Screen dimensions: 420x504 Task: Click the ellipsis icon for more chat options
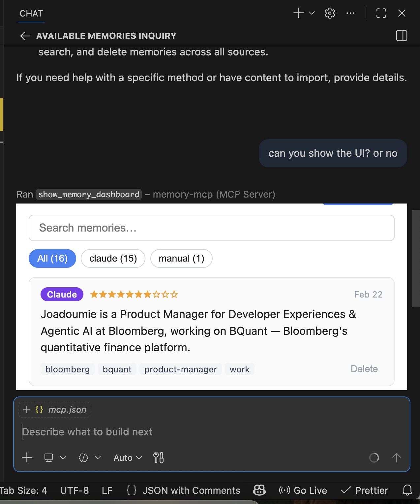[x=350, y=13]
